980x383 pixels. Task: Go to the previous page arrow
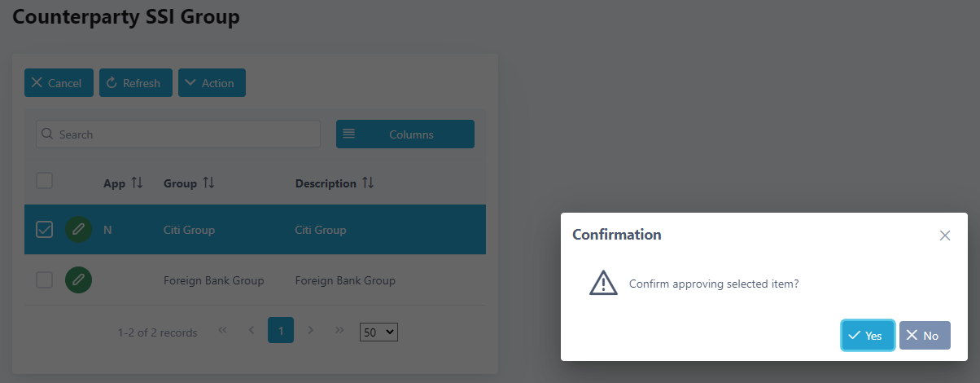252,330
